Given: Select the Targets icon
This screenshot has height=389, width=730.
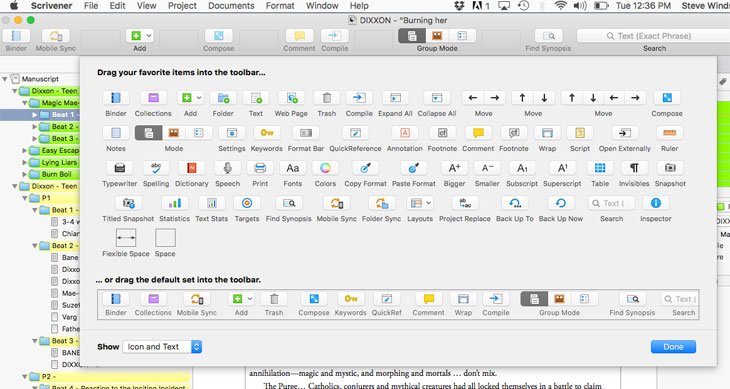Looking at the screenshot, I should 247,203.
